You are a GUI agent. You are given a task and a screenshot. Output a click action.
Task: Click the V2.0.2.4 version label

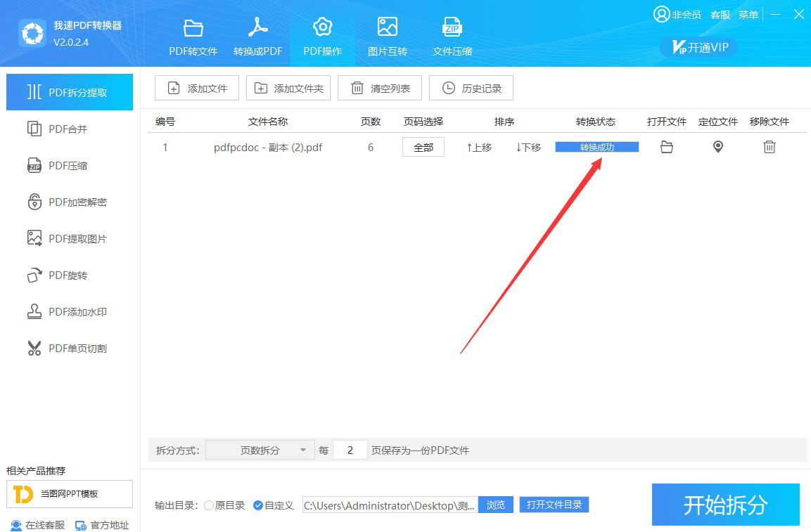(x=71, y=42)
